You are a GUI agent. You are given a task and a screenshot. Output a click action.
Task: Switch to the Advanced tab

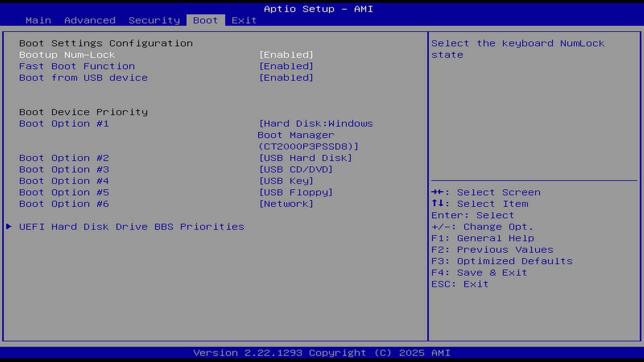point(90,20)
